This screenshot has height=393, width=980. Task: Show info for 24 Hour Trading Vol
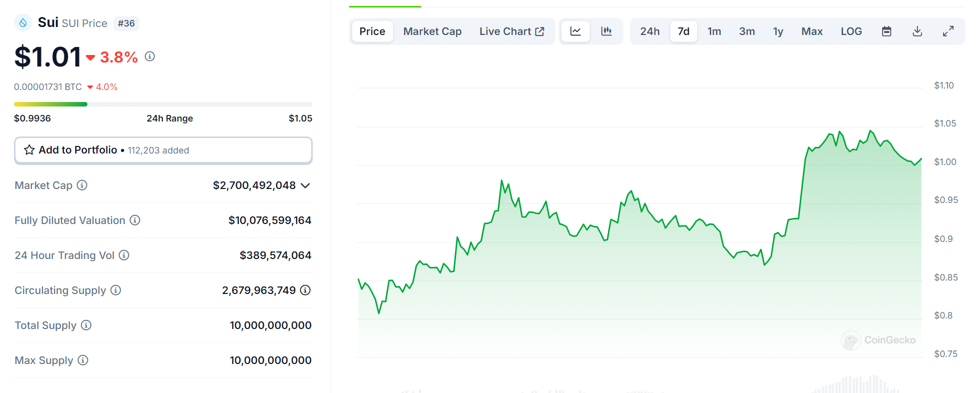pos(124,255)
